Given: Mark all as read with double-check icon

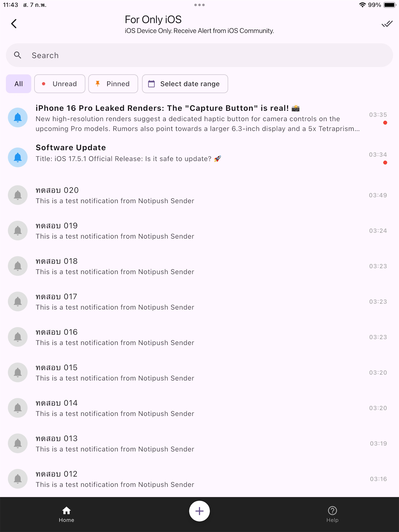Looking at the screenshot, I should pos(387,24).
